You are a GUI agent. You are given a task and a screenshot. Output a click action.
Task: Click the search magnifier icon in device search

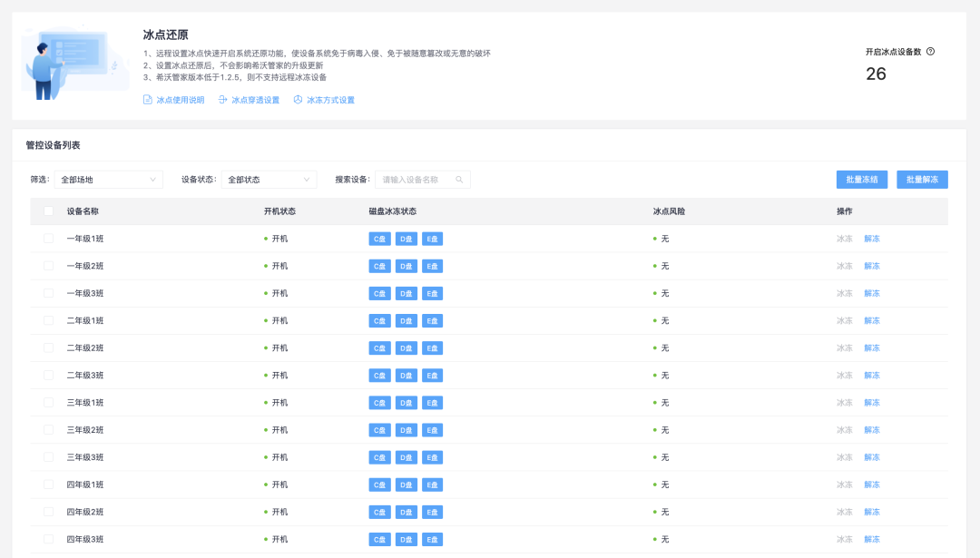(459, 180)
